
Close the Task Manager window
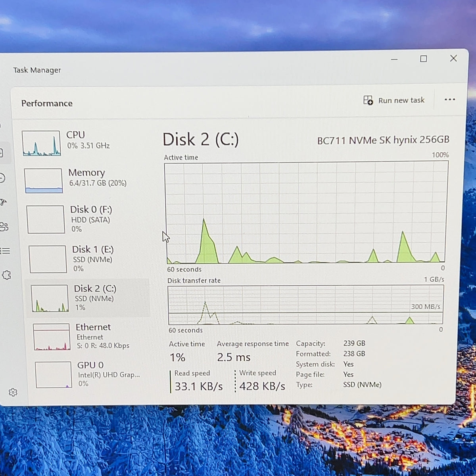pyautogui.click(x=453, y=58)
